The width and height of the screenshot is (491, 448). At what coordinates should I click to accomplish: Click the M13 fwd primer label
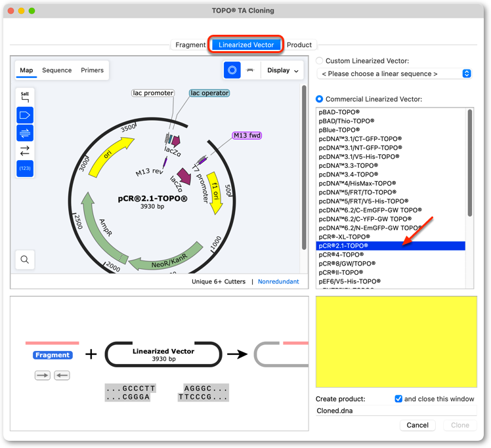(247, 136)
